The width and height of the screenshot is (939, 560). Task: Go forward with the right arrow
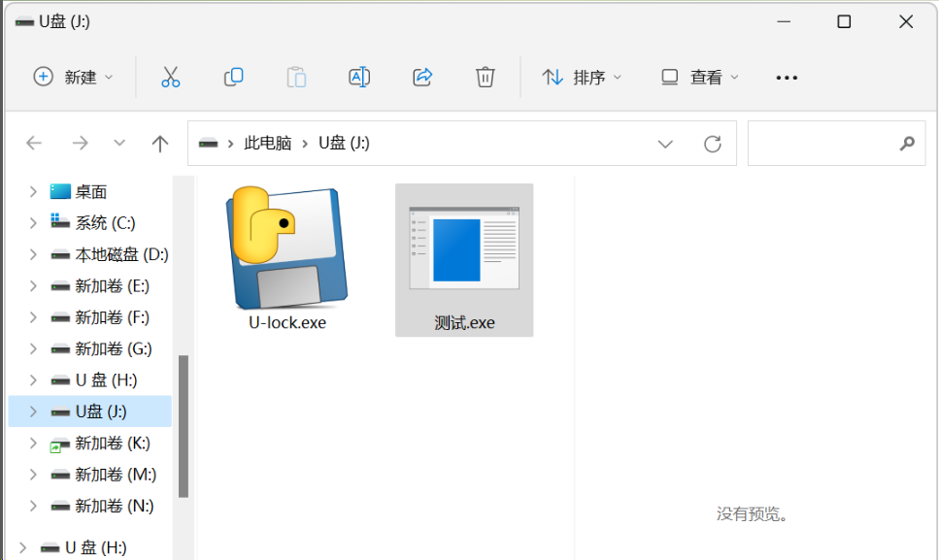80,143
